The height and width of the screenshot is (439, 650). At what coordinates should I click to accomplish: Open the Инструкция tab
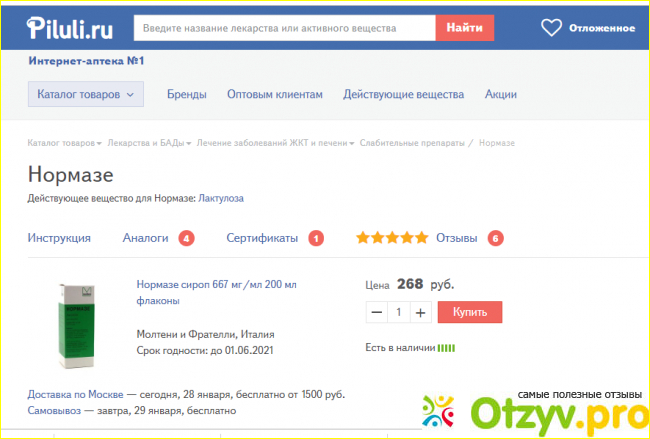[x=59, y=238]
